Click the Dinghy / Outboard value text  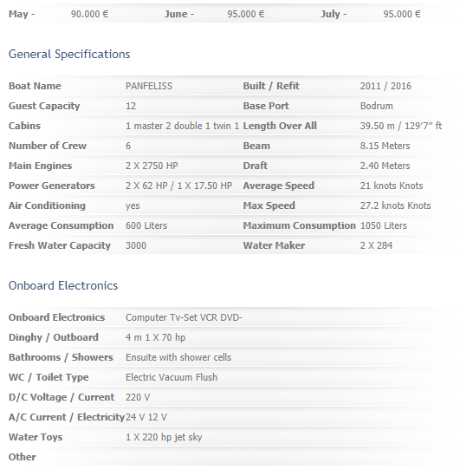[155, 337]
